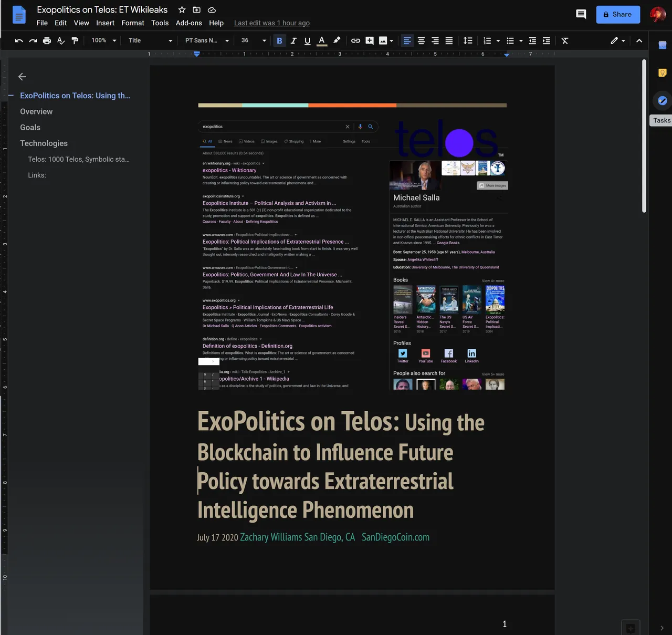Open the highlight color picker

tap(337, 40)
